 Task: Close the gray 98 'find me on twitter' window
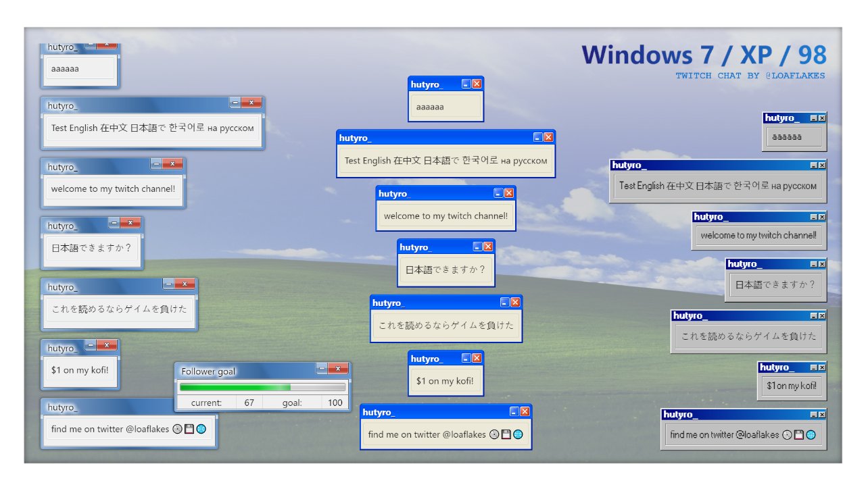coord(822,415)
